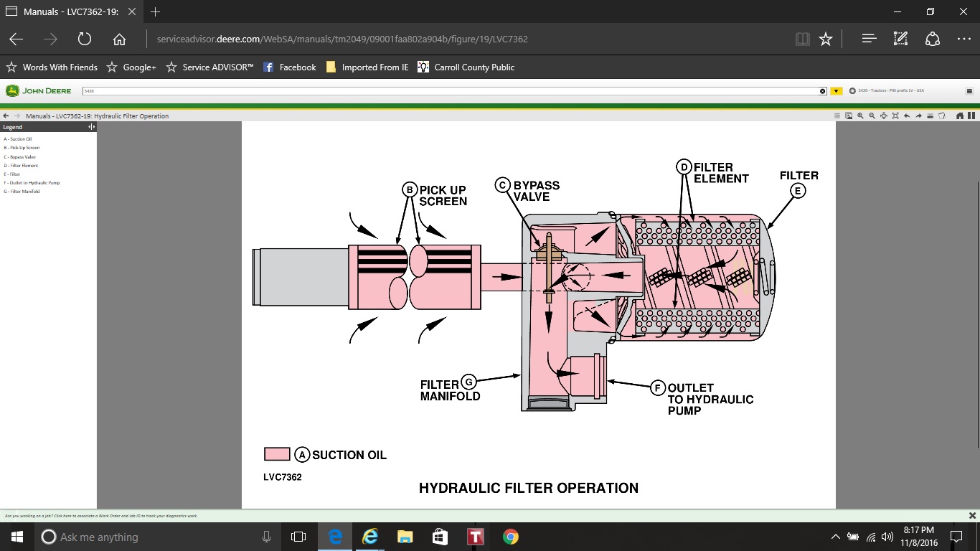Open Edge more actions menu

(x=964, y=39)
